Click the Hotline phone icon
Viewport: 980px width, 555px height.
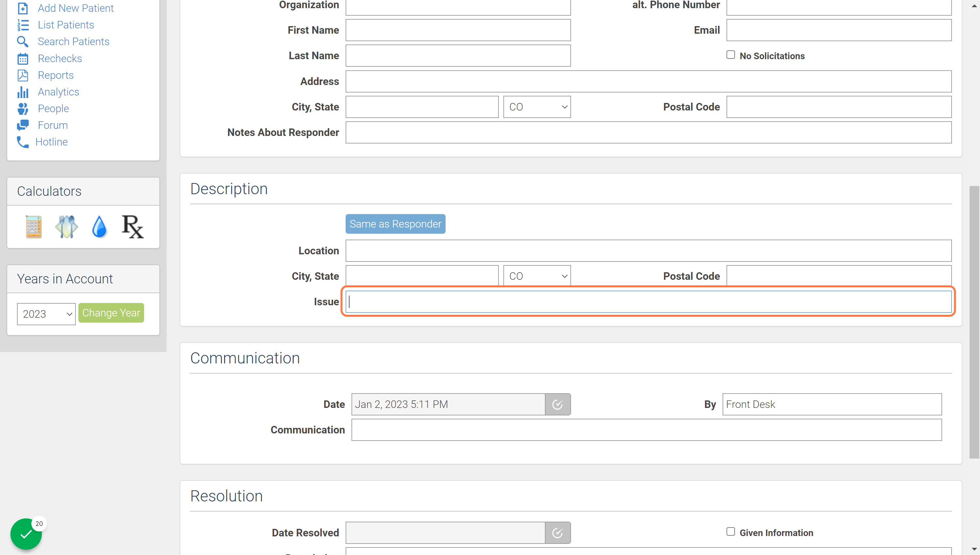(x=23, y=142)
